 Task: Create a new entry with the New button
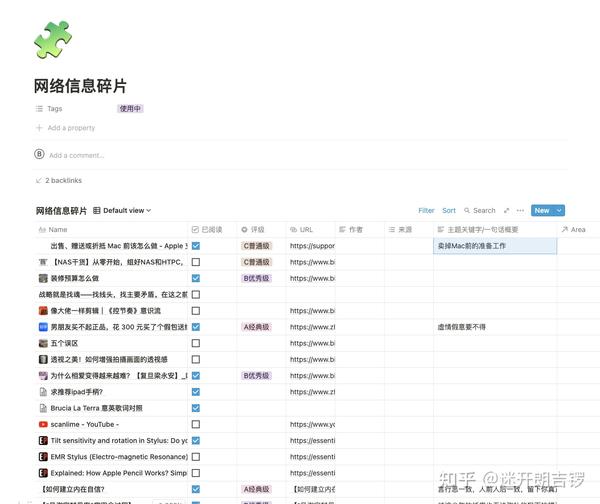click(542, 210)
